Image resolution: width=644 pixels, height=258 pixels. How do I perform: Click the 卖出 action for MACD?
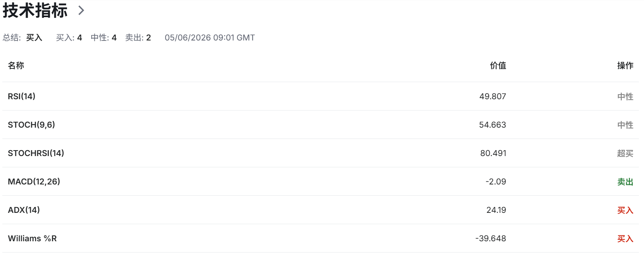coord(625,182)
